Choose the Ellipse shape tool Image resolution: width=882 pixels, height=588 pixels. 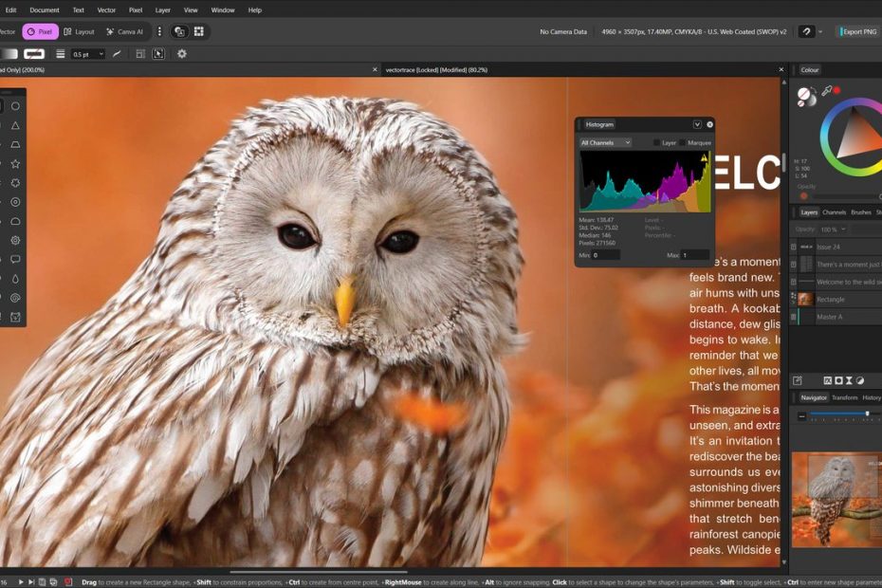[15, 106]
